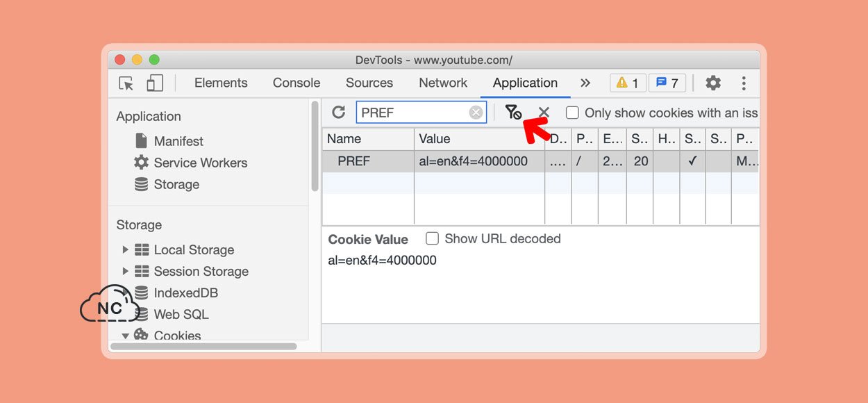Open Manifest in the sidebar
This screenshot has height=403, width=868.
pos(178,141)
